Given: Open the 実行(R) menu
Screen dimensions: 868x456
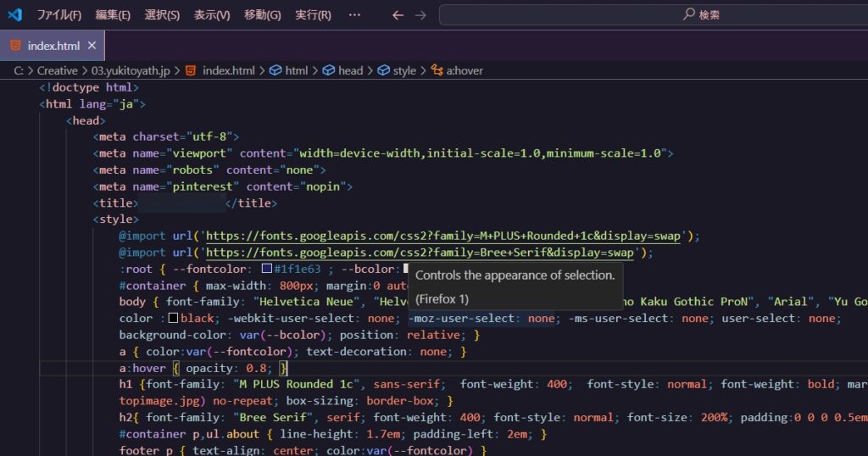Looking at the screenshot, I should pyautogui.click(x=313, y=15).
